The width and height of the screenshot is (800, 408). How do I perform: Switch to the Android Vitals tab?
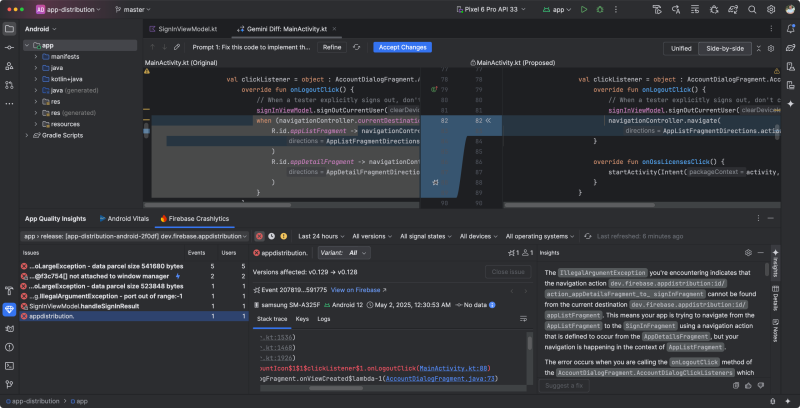tap(125, 218)
